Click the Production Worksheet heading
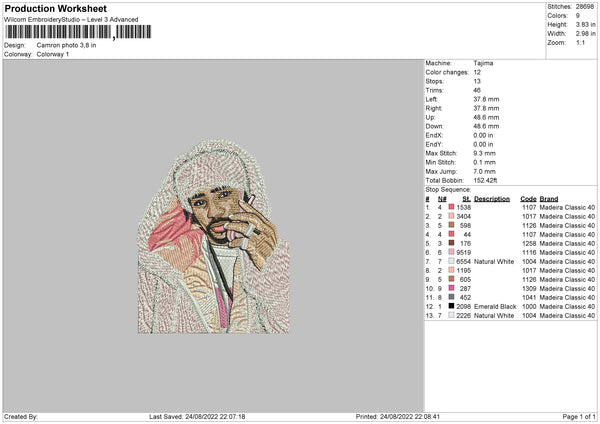The height and width of the screenshot is (424, 600). pyautogui.click(x=55, y=8)
